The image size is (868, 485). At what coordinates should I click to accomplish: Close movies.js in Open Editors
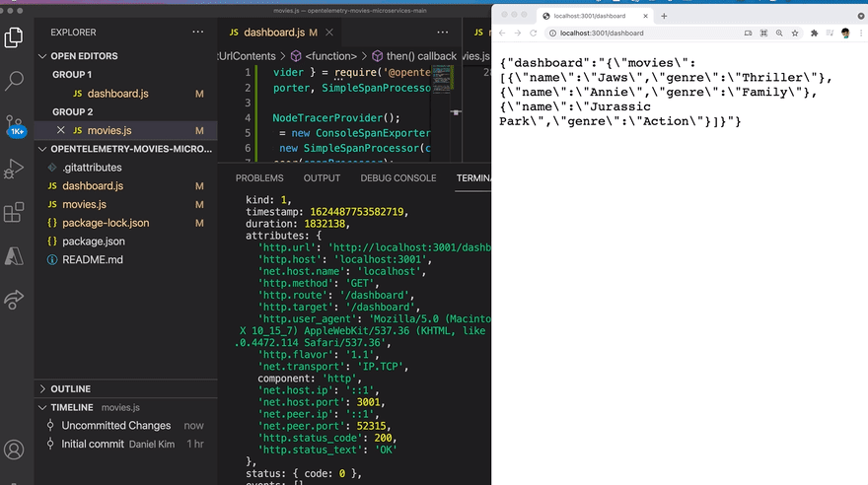61,130
